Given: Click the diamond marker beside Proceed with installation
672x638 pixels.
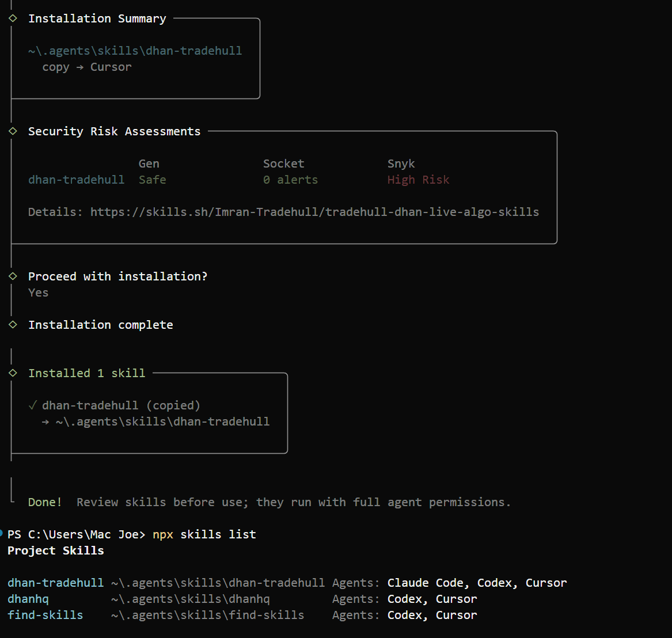Looking at the screenshot, I should click(13, 276).
